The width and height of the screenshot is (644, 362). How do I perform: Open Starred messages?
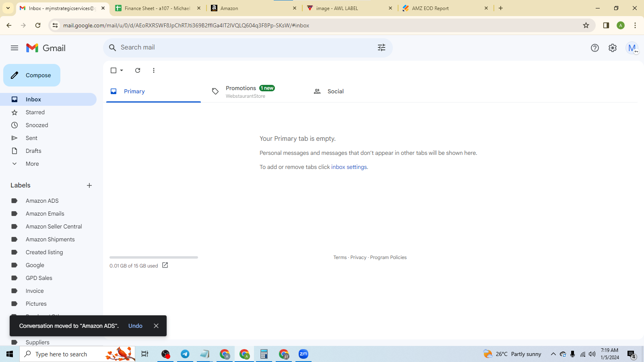[48, 112]
